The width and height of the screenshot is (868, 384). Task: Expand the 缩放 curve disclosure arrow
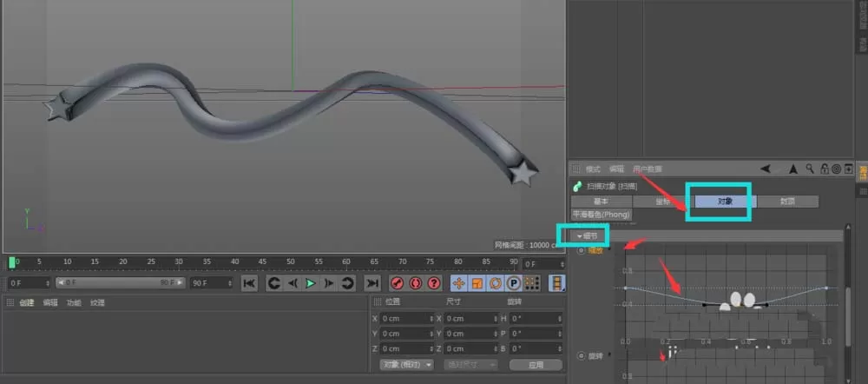coord(610,248)
